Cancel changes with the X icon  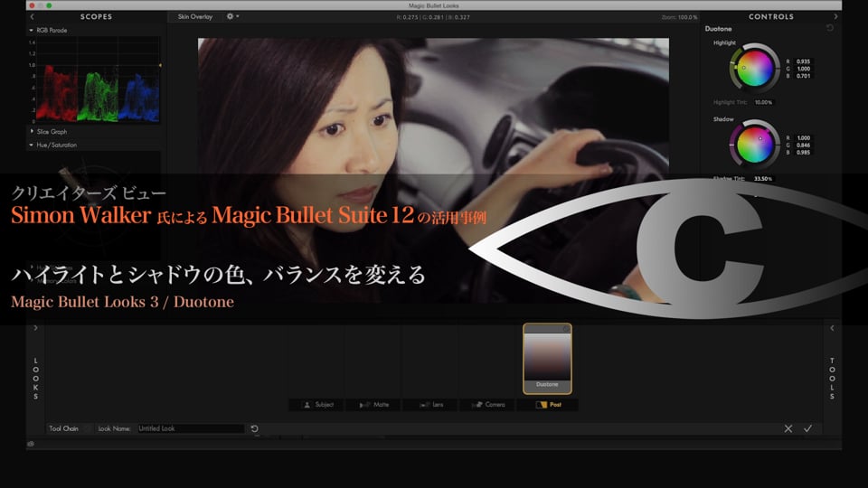point(788,428)
